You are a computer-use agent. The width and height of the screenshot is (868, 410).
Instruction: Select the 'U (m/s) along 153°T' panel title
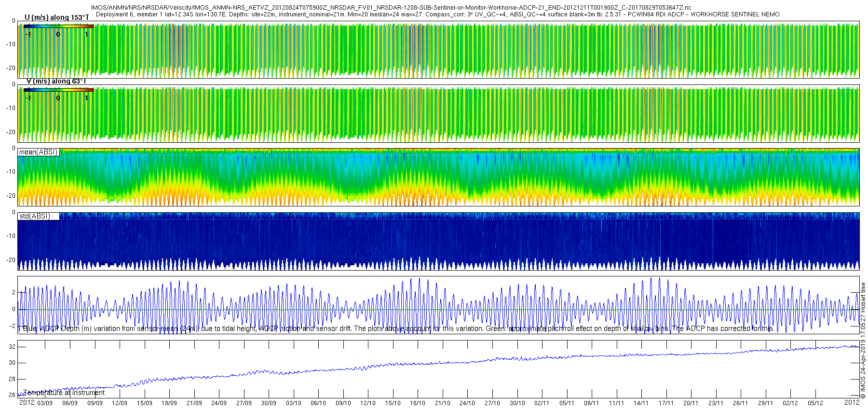57,17
